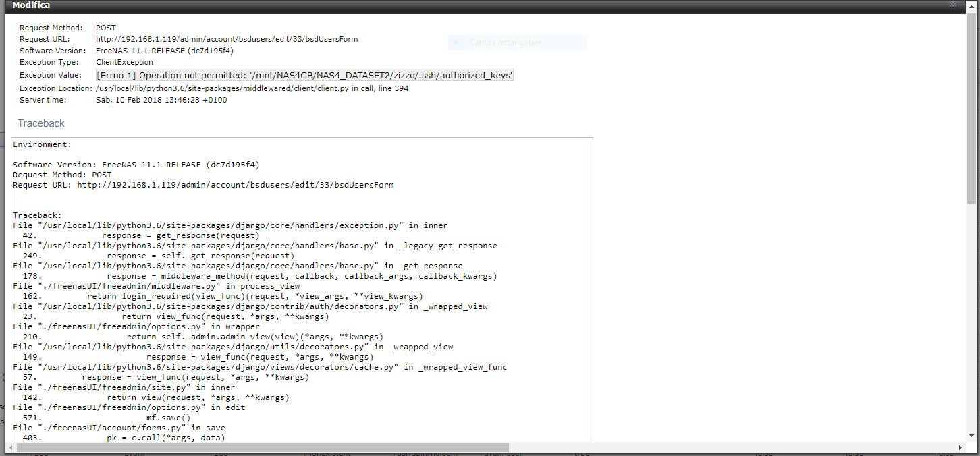Click the 'Exception Location:' label
Image resolution: width=980 pixels, height=456 pixels.
pyautogui.click(x=56, y=88)
